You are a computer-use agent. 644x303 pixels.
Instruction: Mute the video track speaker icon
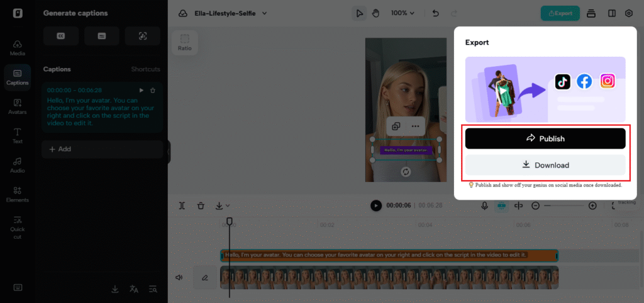click(x=179, y=277)
